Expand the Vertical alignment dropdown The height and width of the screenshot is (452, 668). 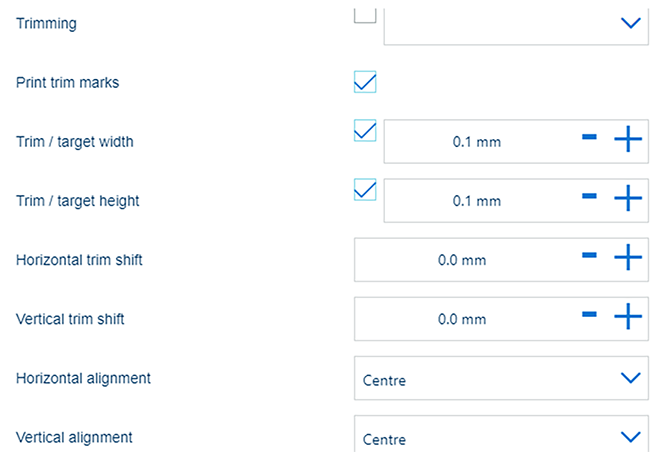(630, 437)
